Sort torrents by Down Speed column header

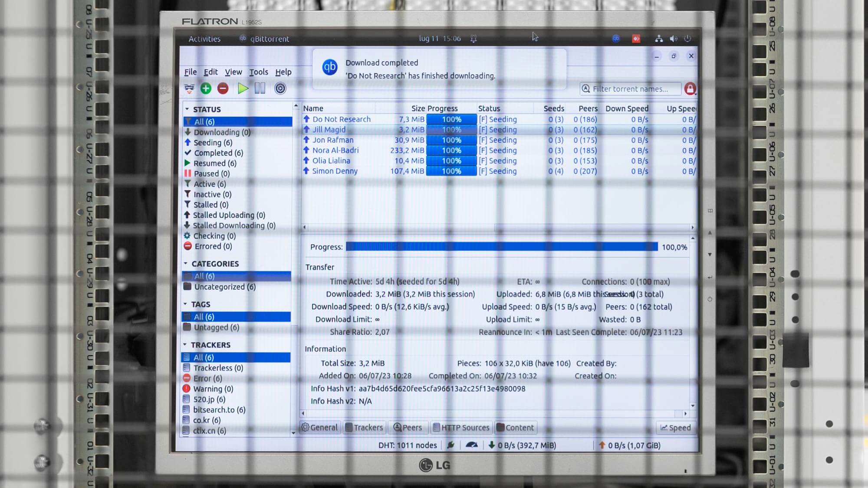[625, 108]
